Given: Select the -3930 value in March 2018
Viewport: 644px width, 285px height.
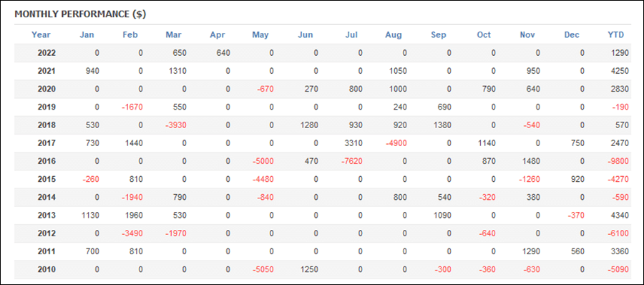Looking at the screenshot, I should tap(176, 125).
